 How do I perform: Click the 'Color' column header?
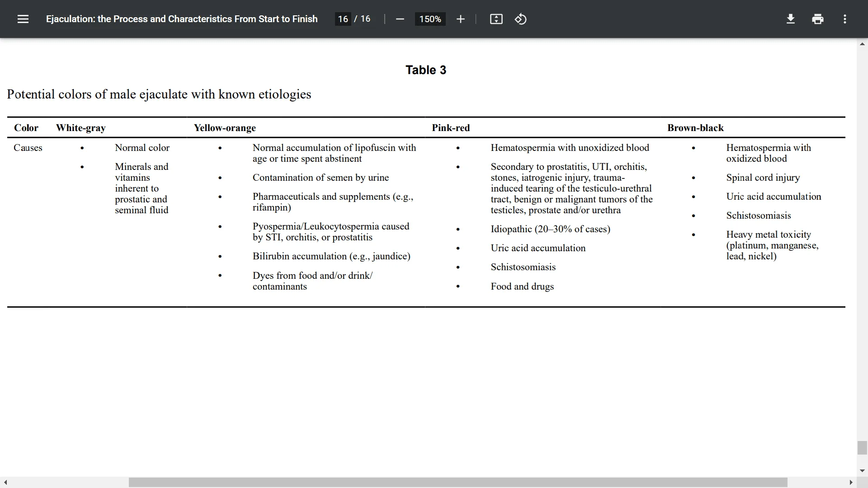[26, 128]
